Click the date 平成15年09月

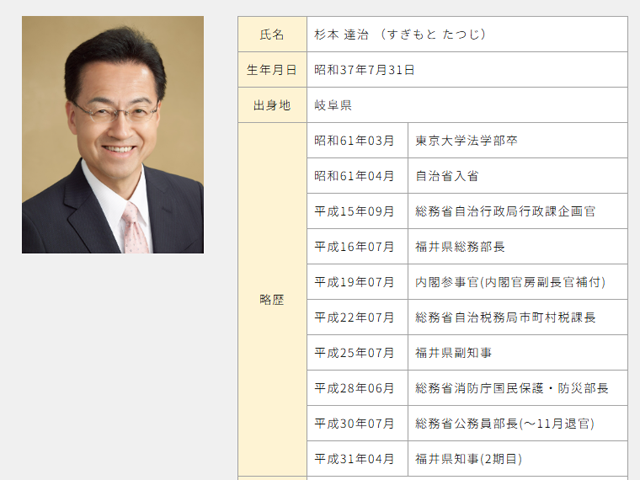pos(354,211)
